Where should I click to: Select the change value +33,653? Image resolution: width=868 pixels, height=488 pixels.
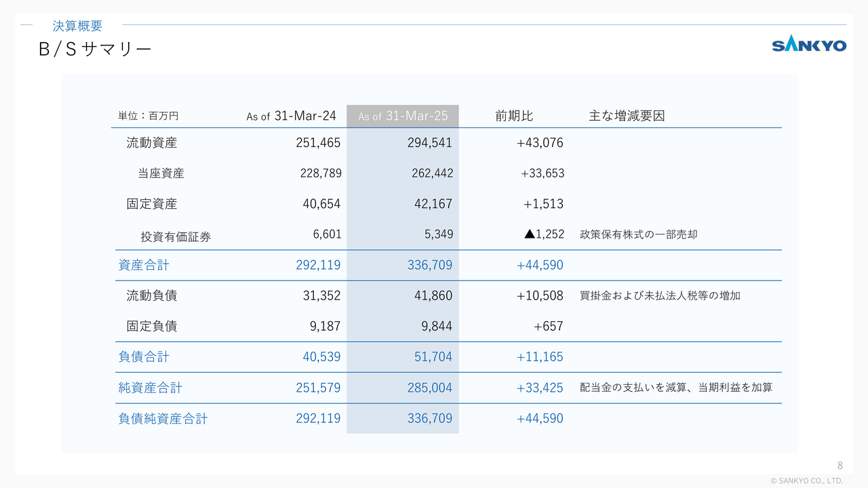point(542,174)
